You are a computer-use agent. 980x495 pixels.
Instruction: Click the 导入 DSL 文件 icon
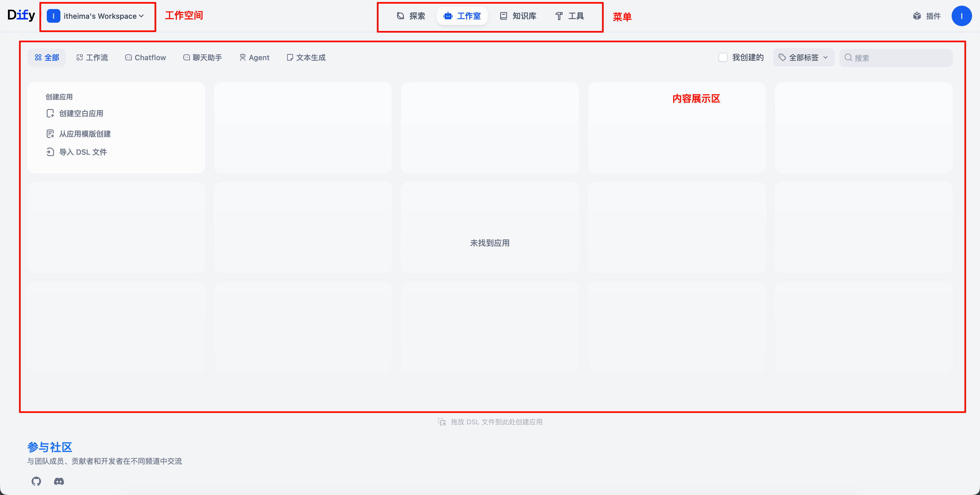[x=50, y=152]
